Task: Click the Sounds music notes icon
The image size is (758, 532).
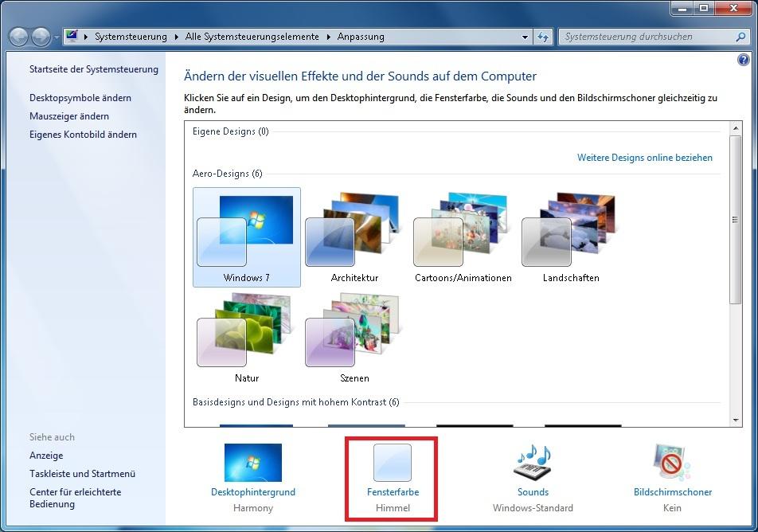Action: click(x=533, y=463)
